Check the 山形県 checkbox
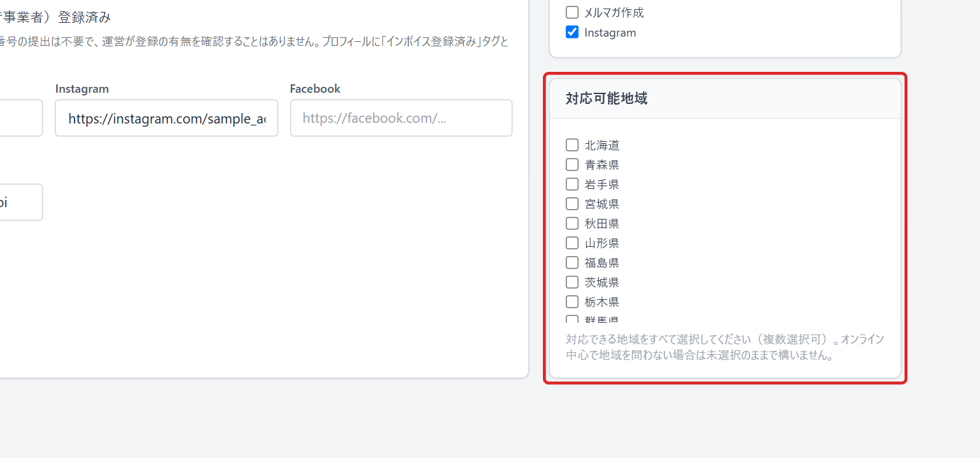This screenshot has height=458, width=980. point(572,243)
